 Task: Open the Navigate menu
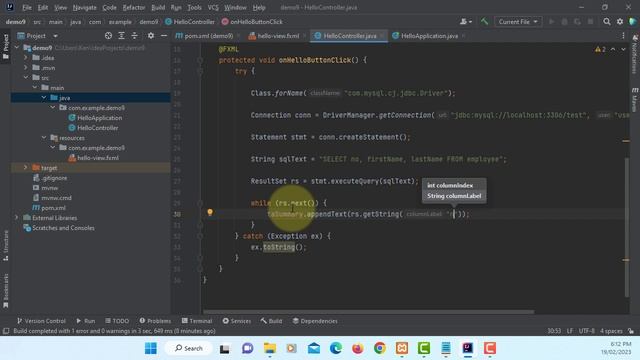pyautogui.click(x=84, y=7)
